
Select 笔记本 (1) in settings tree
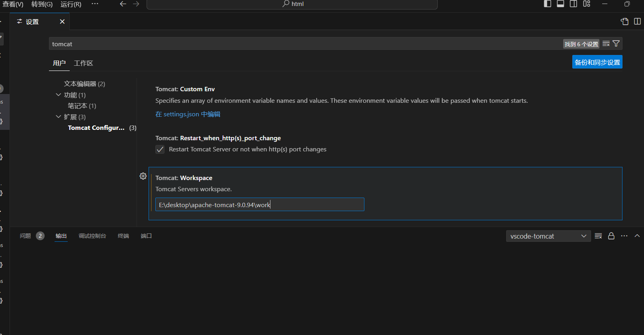[x=82, y=106]
